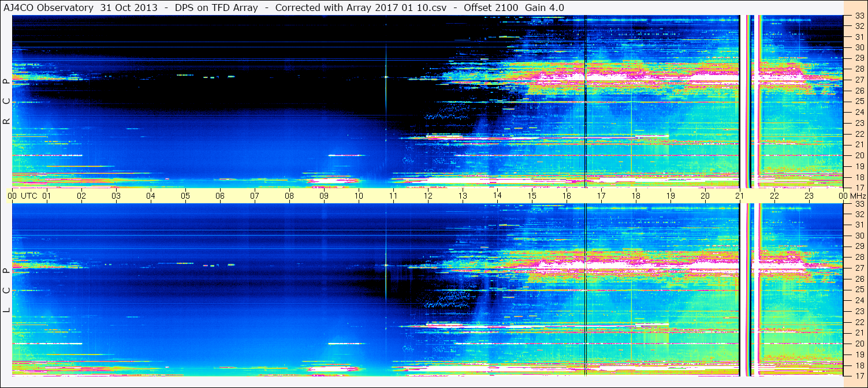Click the 16 hour tick label
Viewport: 868px width, 388px height.
click(567, 196)
